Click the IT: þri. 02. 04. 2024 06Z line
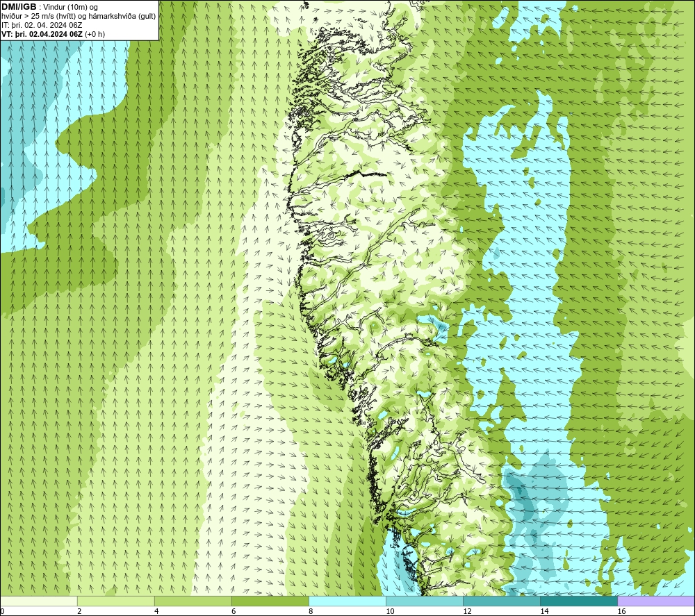 pyautogui.click(x=42, y=25)
